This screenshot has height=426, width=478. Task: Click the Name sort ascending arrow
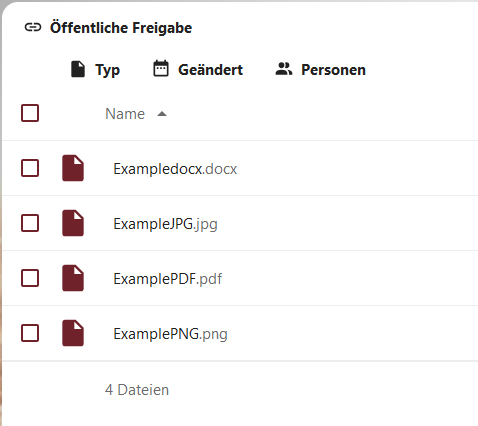(162, 114)
